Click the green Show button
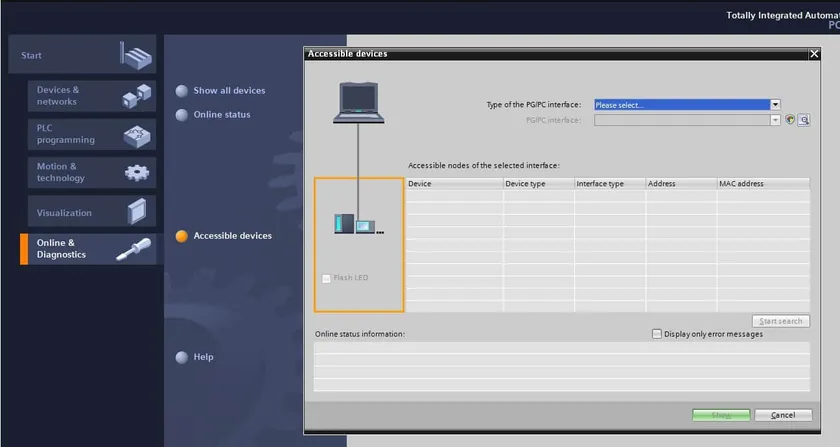This screenshot has width=840, height=447. point(721,415)
